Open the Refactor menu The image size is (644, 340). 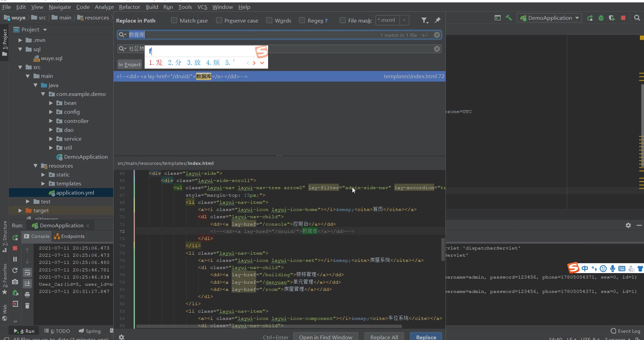pos(129,7)
